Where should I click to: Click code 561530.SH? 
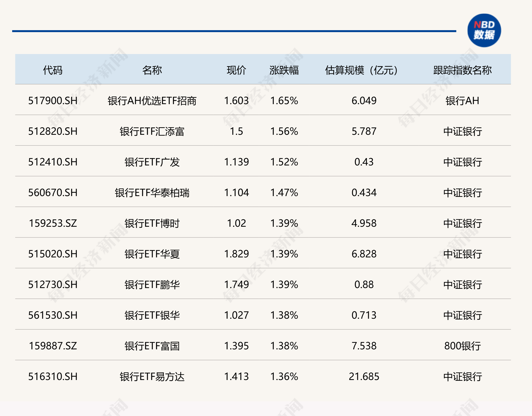click(53, 315)
